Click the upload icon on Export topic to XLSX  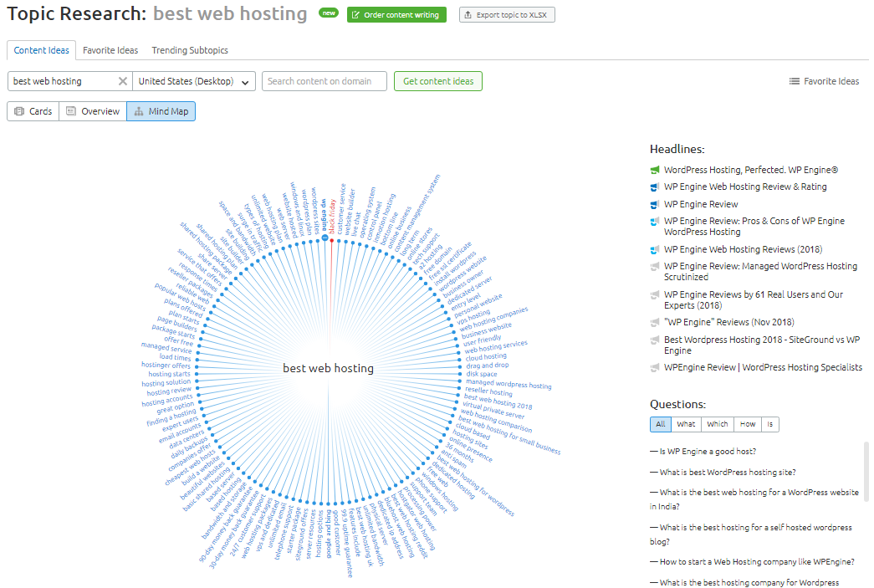[468, 15]
